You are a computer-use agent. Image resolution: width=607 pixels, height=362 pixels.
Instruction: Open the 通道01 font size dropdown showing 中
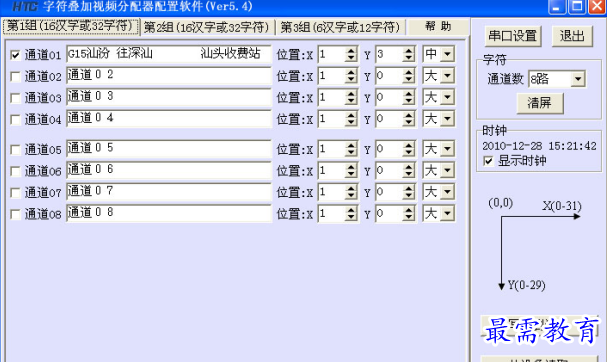pyautogui.click(x=448, y=54)
